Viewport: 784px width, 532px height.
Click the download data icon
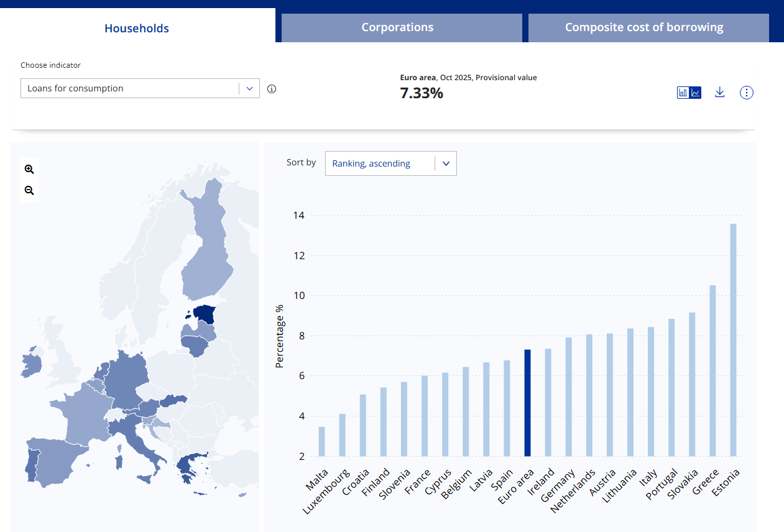[719, 93]
